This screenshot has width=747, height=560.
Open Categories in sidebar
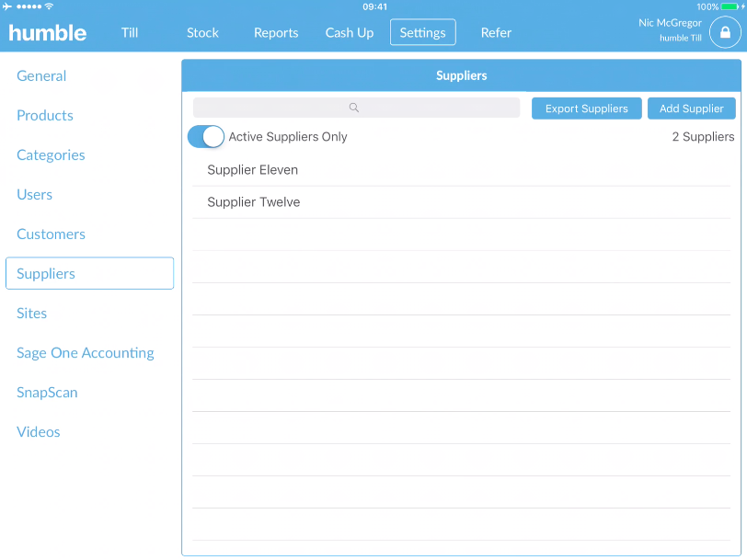point(51,154)
